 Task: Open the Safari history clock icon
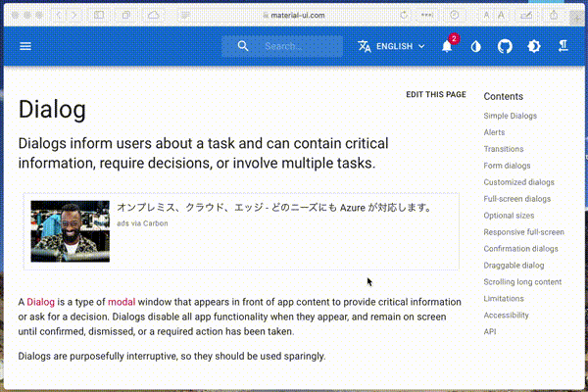coord(454,15)
